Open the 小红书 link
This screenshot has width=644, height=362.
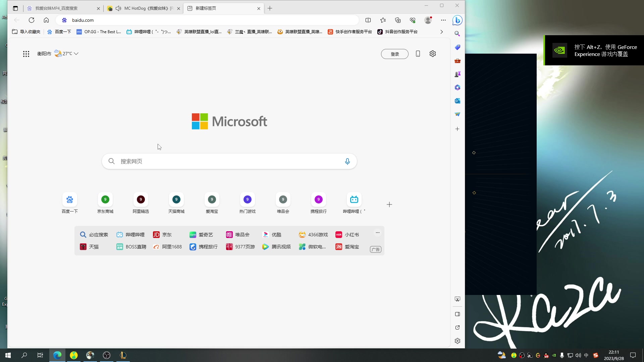[347, 235]
